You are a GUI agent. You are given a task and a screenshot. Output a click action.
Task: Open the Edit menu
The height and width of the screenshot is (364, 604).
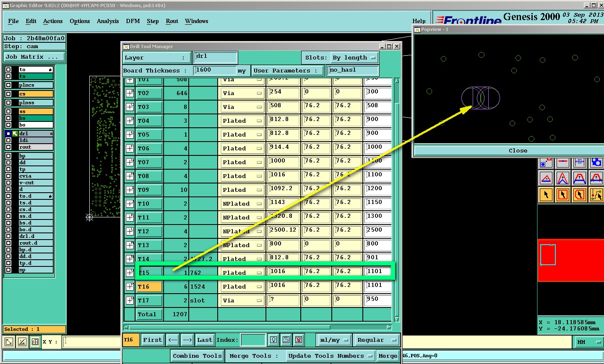[31, 21]
